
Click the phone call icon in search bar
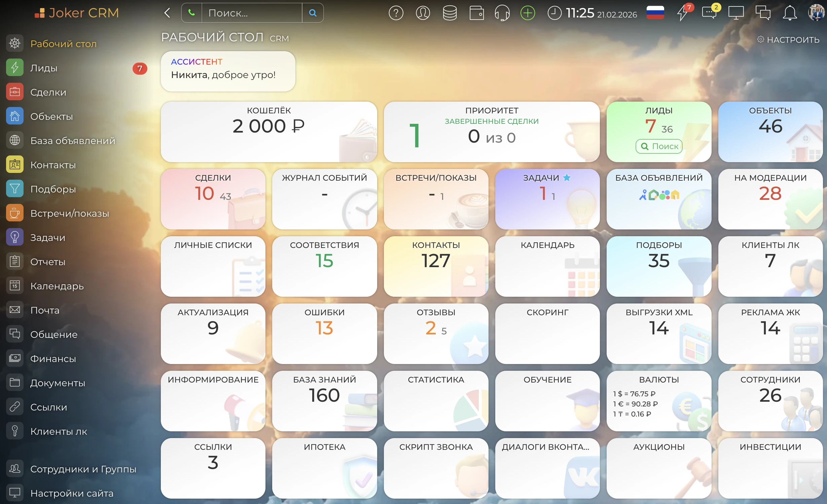191,13
